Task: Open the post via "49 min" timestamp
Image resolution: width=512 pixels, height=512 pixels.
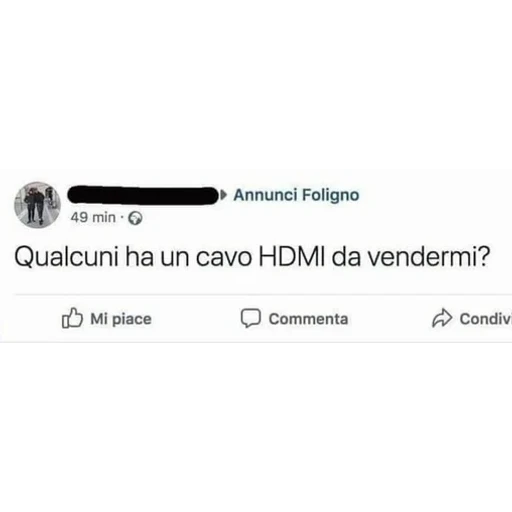Action: pos(93,218)
